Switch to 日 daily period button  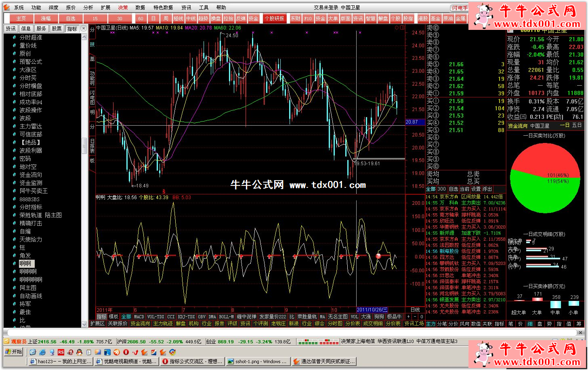pyautogui.click(x=153, y=19)
